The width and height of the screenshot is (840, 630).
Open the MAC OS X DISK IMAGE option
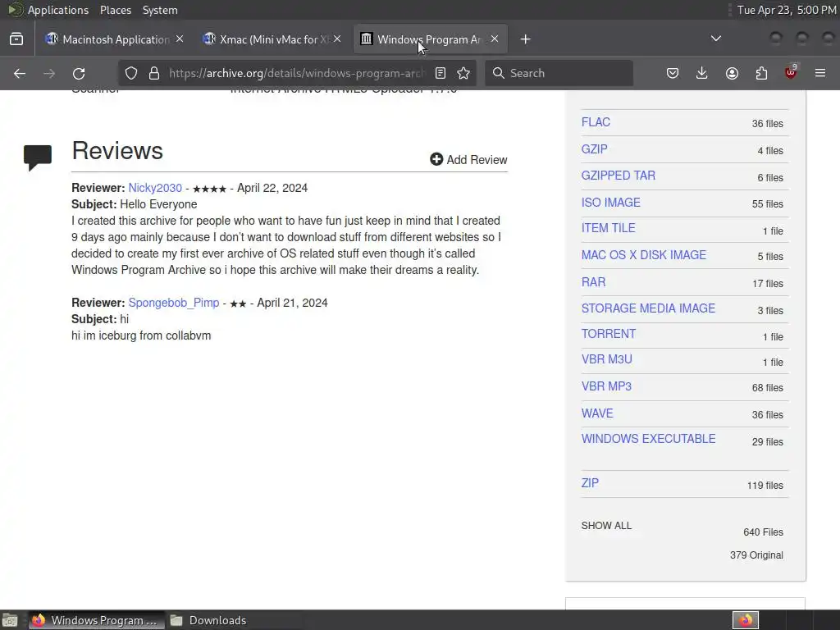click(643, 255)
